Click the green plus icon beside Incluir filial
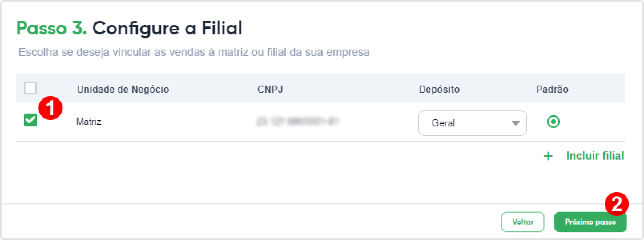Screen dimensions: 644x240 coord(548,156)
